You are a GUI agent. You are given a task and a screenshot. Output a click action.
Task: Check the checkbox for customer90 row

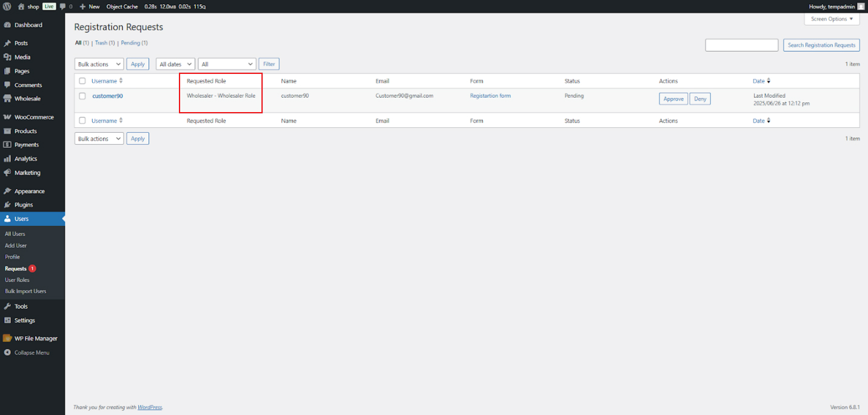coord(82,96)
